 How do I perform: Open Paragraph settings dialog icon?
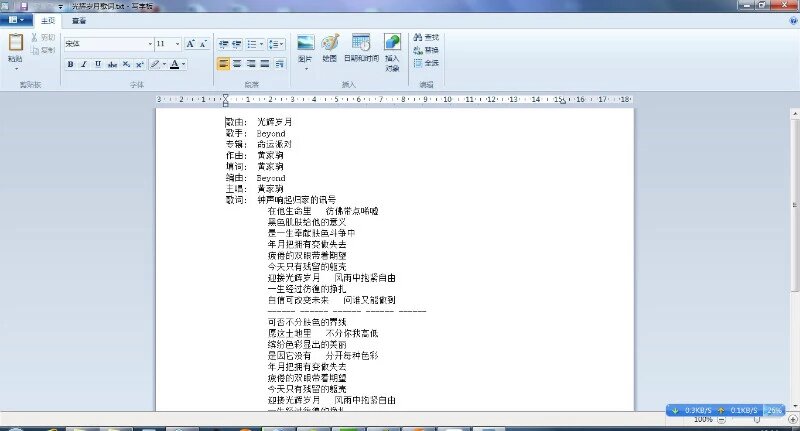(280, 64)
